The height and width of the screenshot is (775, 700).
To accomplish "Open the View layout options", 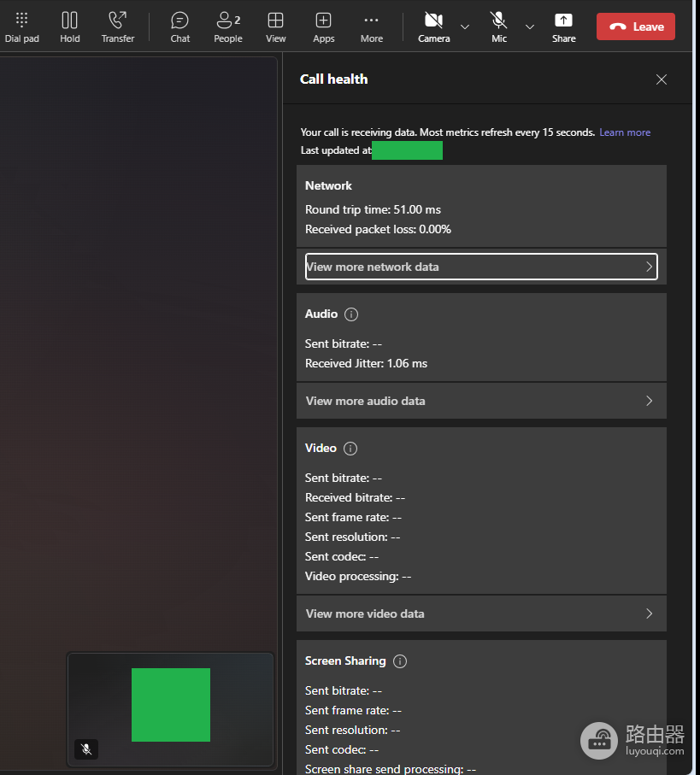I will click(x=275, y=27).
